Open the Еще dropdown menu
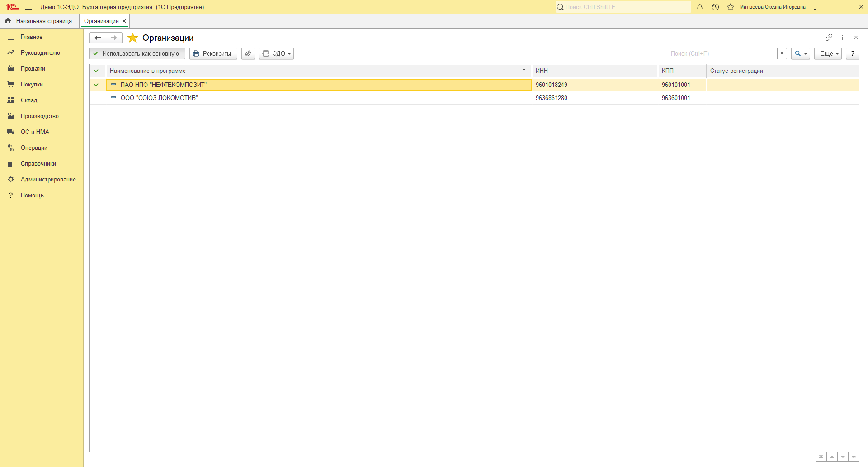 pos(828,53)
